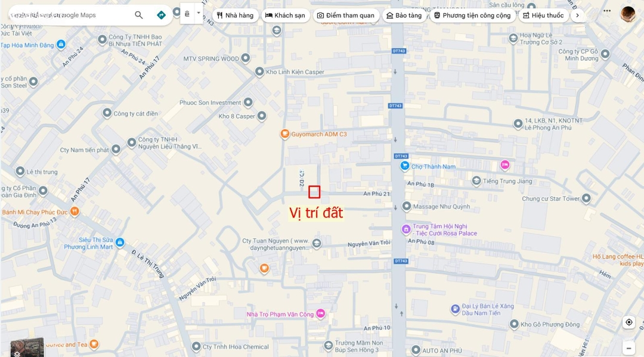Open Google apps grid icon
This screenshot has width=644, height=357.
607,11
